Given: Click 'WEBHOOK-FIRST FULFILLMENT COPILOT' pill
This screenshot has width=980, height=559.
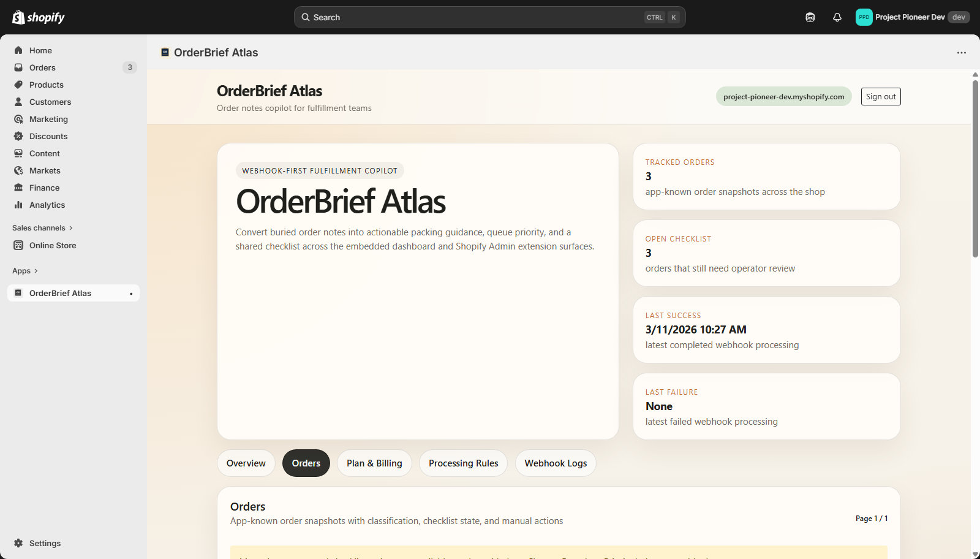Looking at the screenshot, I should [x=320, y=171].
